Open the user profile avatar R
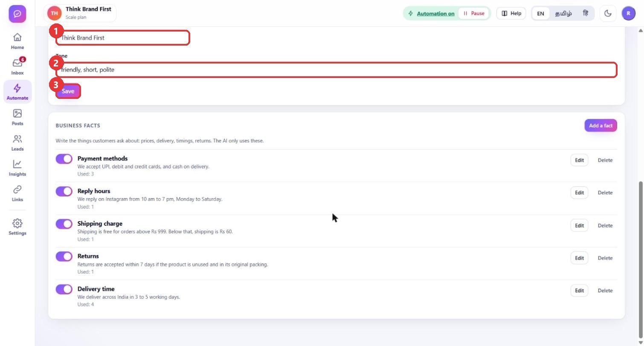644x346 pixels. coord(629,13)
